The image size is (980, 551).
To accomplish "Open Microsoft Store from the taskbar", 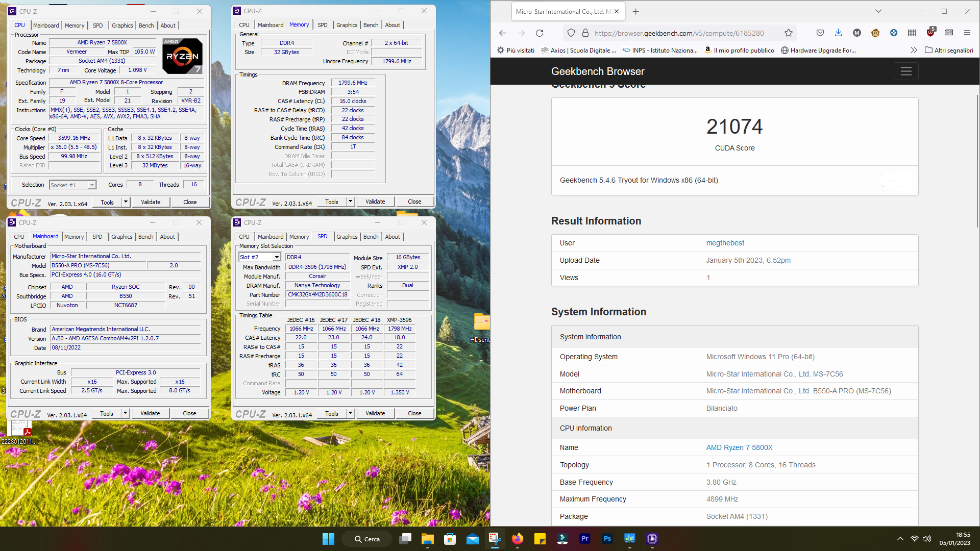I will [450, 539].
